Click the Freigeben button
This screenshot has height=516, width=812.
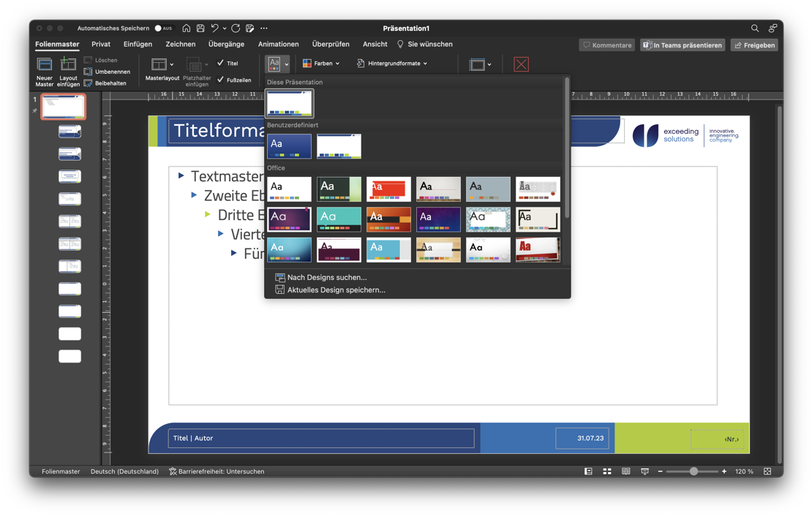click(753, 45)
